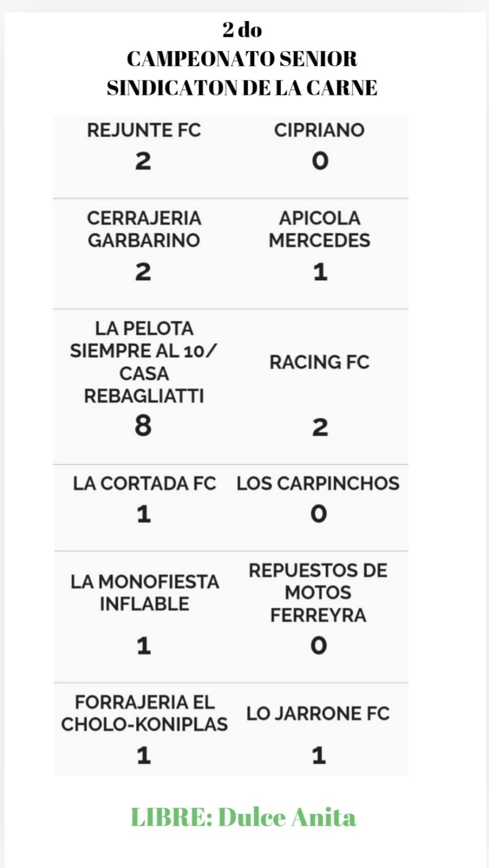The height and width of the screenshot is (868, 489).
Task: Click the LO JARRONE FC team name
Action: click(x=318, y=713)
